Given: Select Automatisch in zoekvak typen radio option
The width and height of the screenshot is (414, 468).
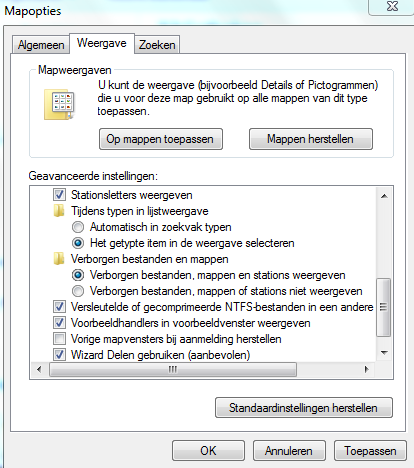Looking at the screenshot, I should pos(78,227).
